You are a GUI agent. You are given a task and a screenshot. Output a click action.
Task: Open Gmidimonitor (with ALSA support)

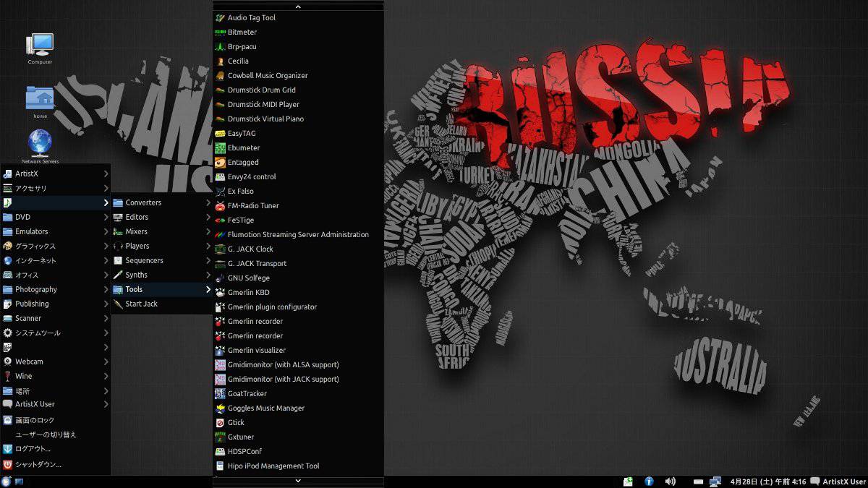point(298,364)
